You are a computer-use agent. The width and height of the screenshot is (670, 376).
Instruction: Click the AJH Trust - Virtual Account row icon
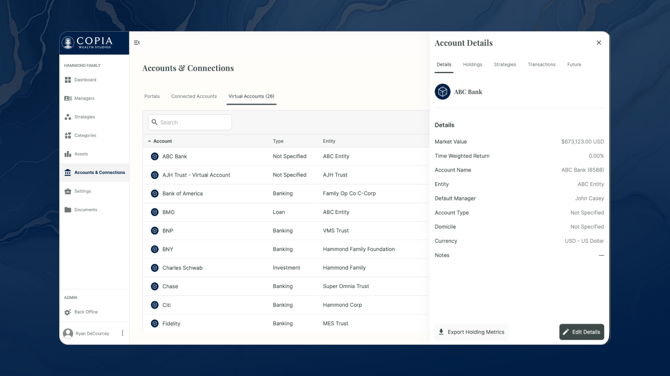tap(155, 175)
